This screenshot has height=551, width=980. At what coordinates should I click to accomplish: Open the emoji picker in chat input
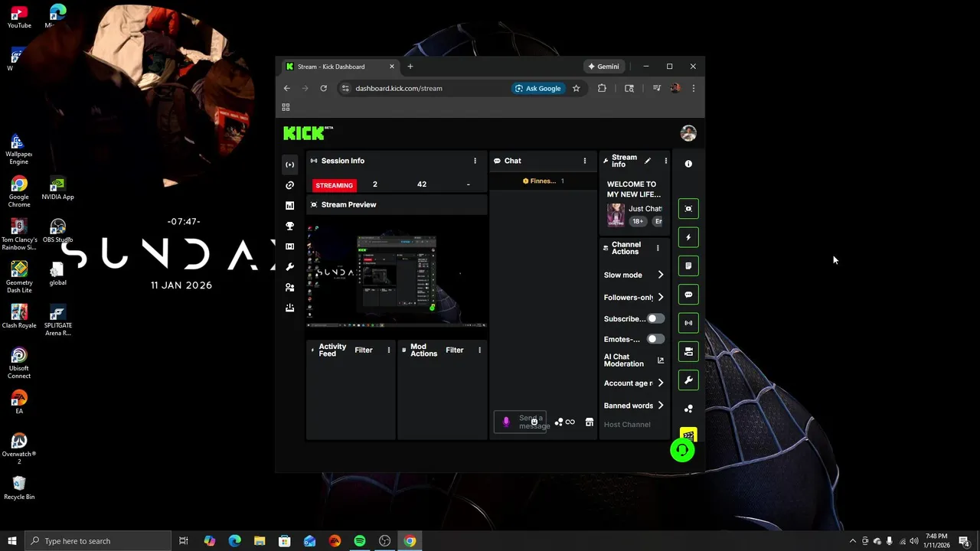[534, 422]
